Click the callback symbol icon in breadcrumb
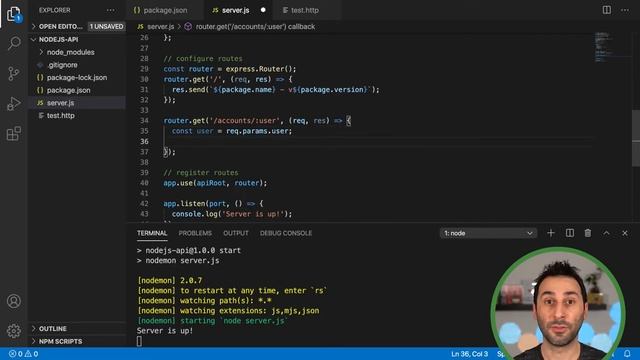The image size is (640, 360). coord(188,27)
